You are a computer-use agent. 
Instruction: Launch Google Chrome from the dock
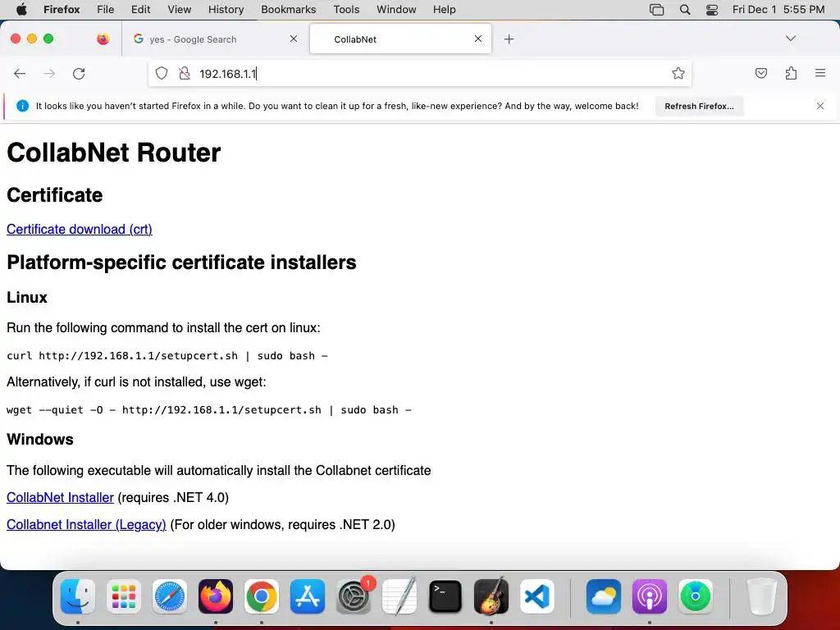(262, 596)
